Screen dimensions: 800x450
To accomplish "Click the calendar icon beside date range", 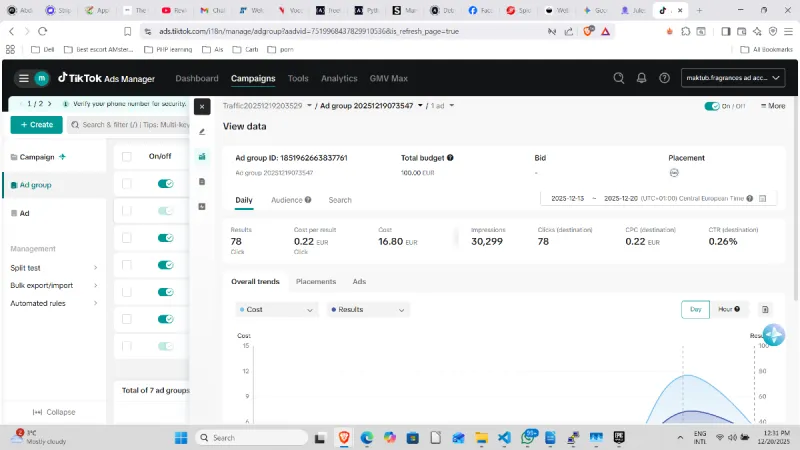I will coord(762,199).
